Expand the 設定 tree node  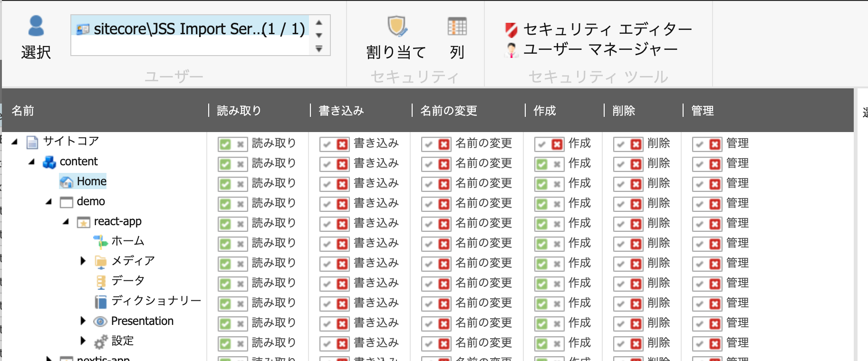(83, 341)
